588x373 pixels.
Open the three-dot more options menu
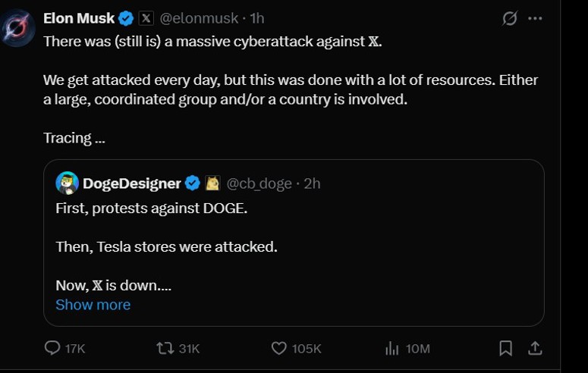point(535,18)
